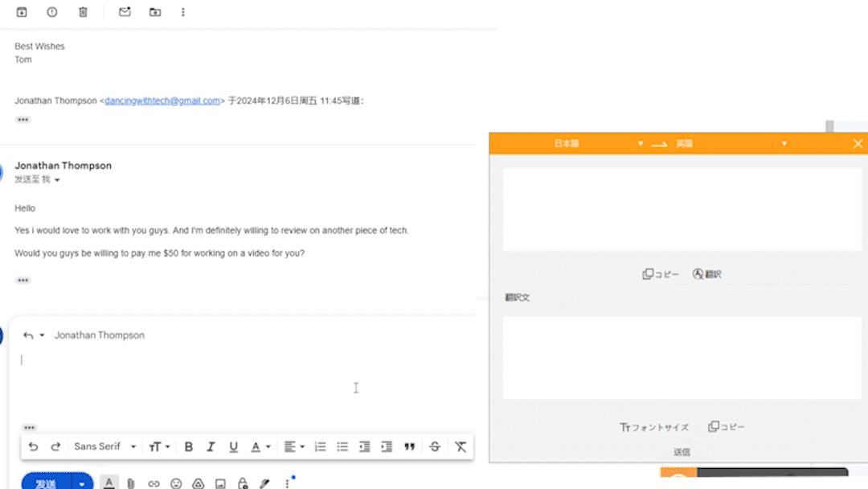Screen dimensions: 868x489
Task: Mark the email as unread
Action: pos(125,12)
